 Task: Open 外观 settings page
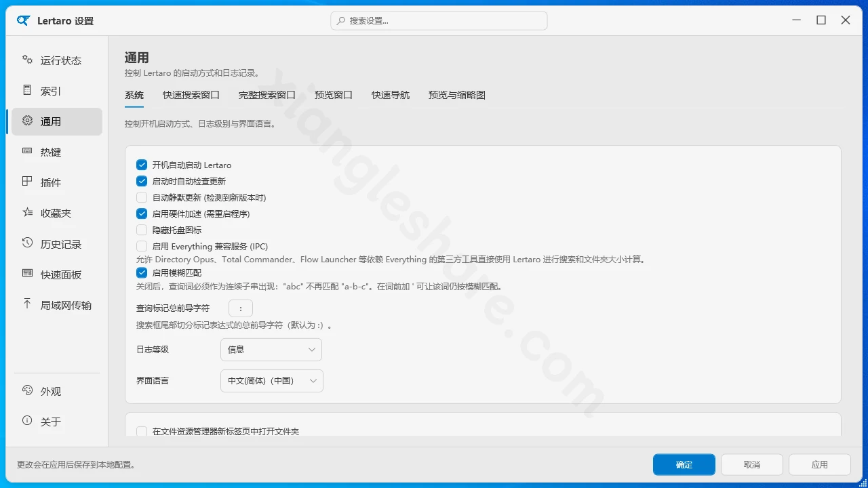(x=57, y=391)
